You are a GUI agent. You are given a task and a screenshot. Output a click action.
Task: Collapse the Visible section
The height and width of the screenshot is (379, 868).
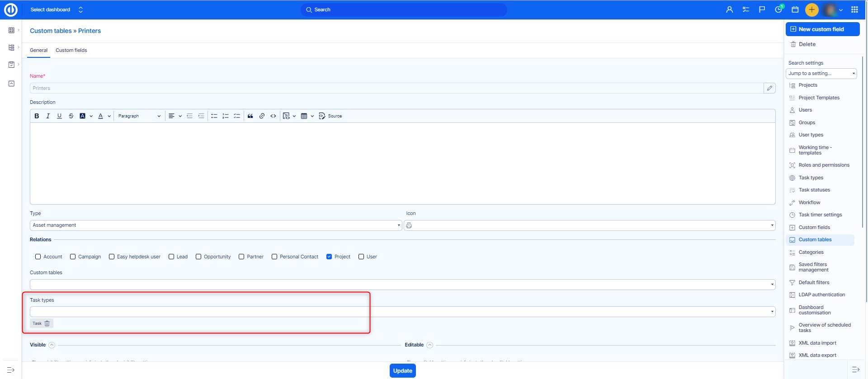click(52, 345)
